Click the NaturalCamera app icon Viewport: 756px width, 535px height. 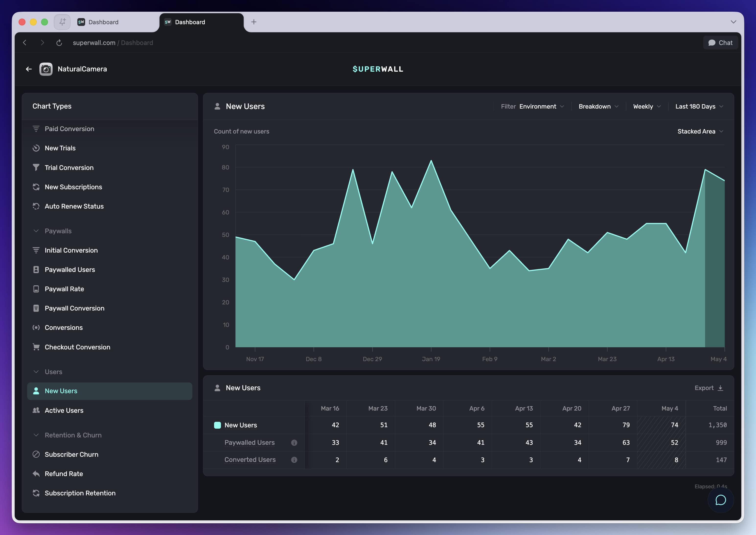[x=46, y=69]
